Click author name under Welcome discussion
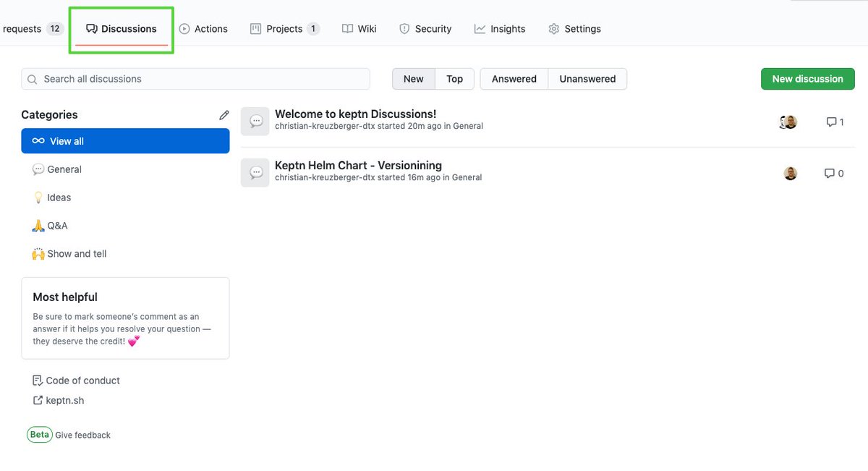 click(325, 126)
